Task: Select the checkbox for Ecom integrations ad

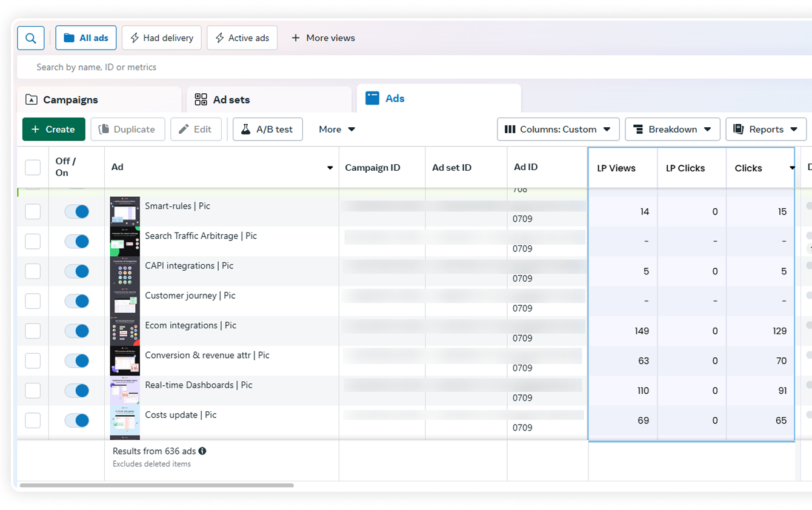Action: pyautogui.click(x=33, y=331)
